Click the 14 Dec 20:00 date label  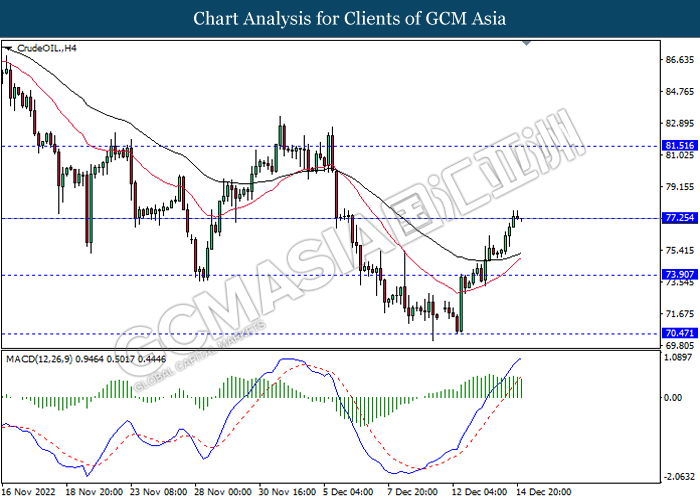click(x=544, y=492)
